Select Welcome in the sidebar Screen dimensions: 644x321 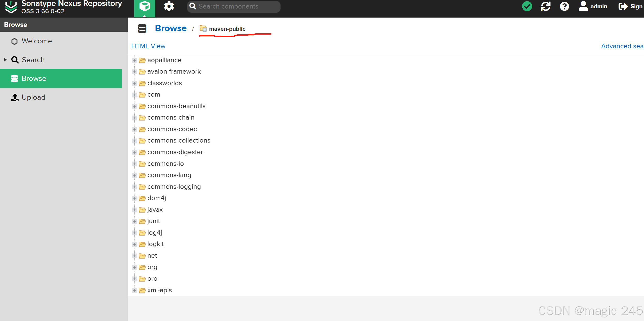[37, 41]
